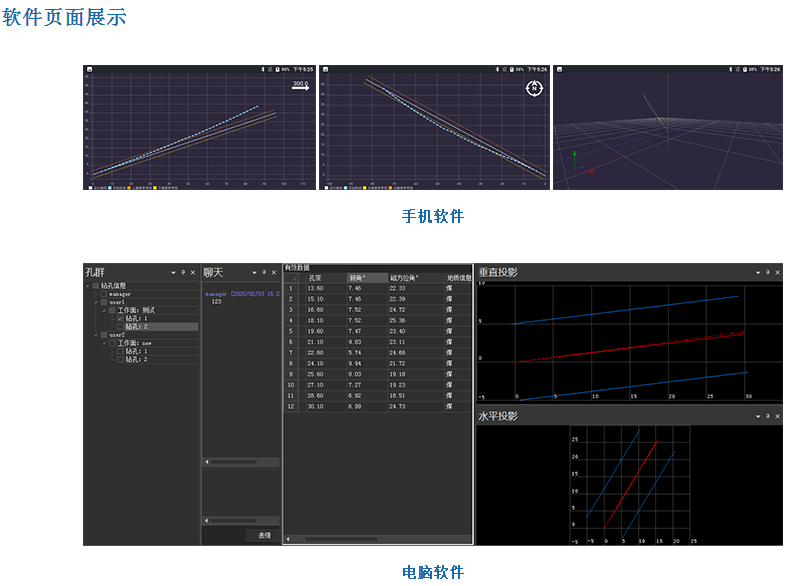Pin the 孔群 panel

coord(183,272)
